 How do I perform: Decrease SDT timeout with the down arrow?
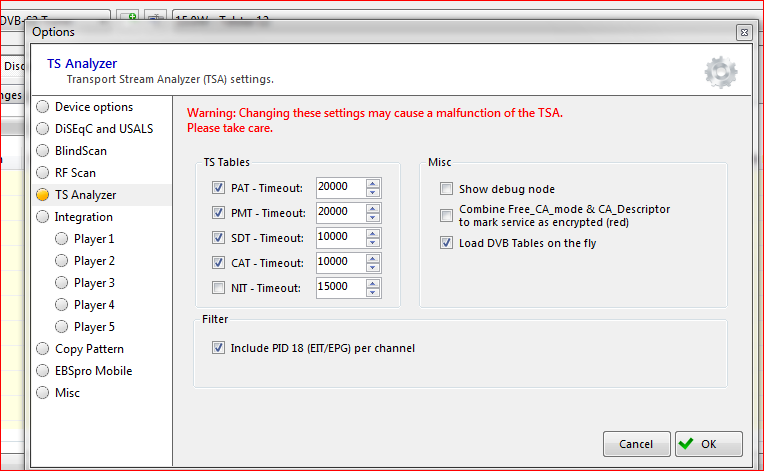pyautogui.click(x=373, y=242)
